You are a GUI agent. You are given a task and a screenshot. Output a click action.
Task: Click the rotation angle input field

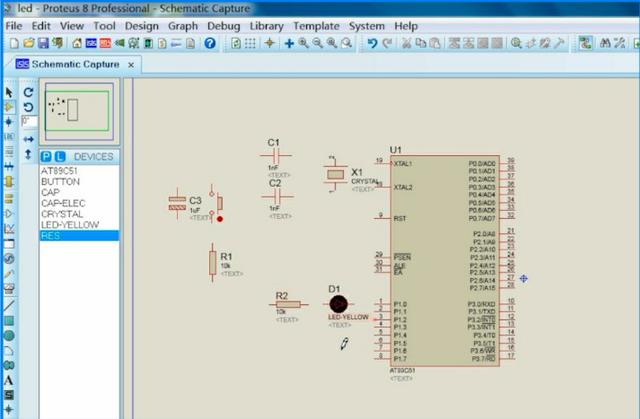29,121
